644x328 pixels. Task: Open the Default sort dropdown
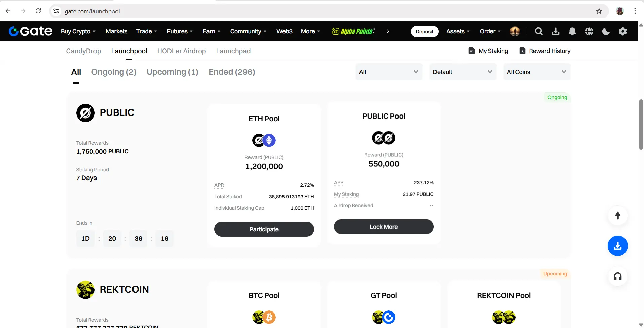(x=463, y=72)
